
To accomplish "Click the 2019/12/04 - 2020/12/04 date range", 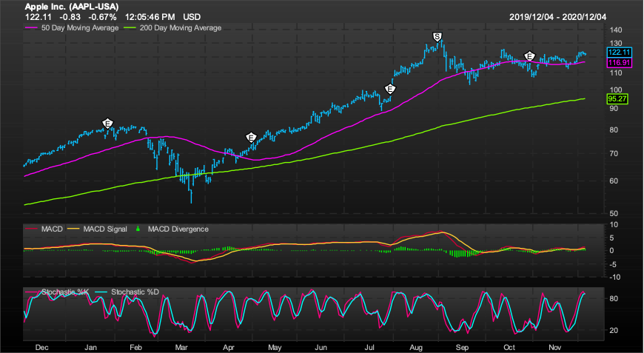I will coord(557,17).
